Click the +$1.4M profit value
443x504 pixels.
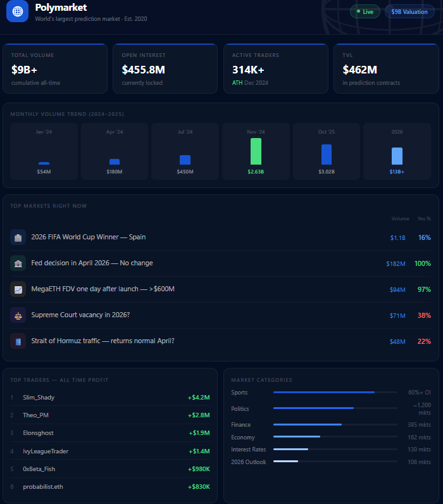199,451
